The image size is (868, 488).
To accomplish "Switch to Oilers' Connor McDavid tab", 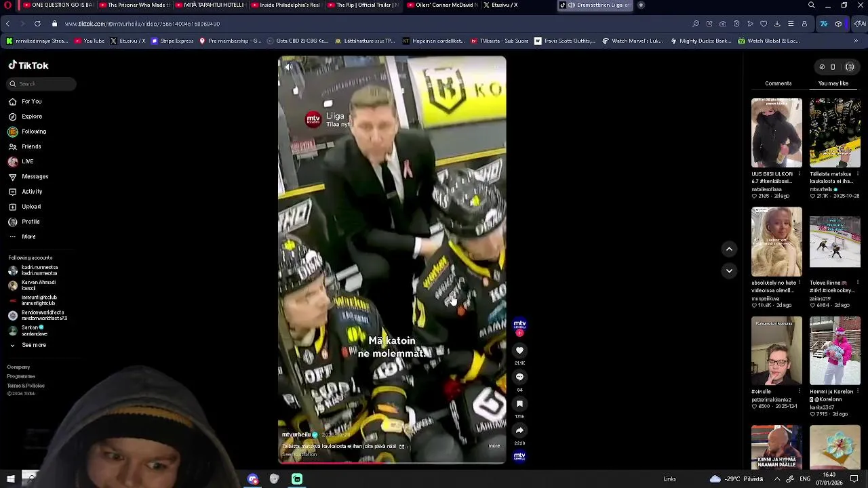I will click(443, 5).
